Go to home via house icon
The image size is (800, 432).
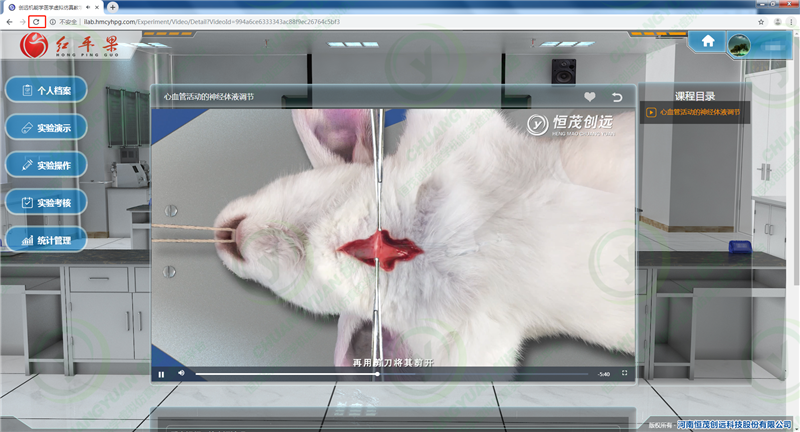pyautogui.click(x=708, y=41)
